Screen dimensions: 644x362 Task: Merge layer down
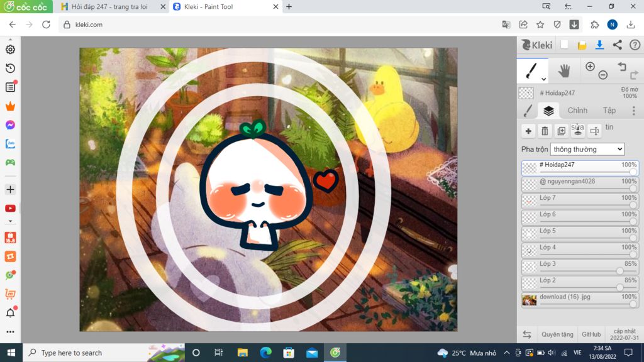(x=578, y=131)
